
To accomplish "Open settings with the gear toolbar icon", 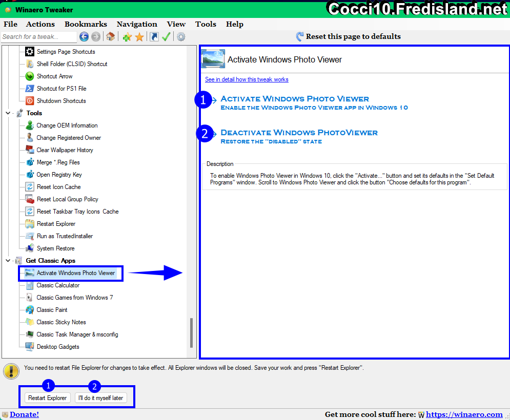I will pyautogui.click(x=181, y=37).
